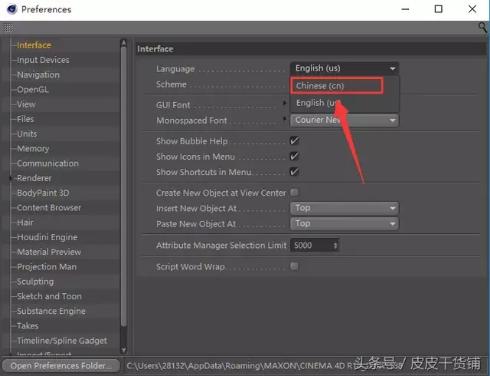Image resolution: width=490 pixels, height=376 pixels.
Task: Open Sculpting preferences
Action: tap(35, 281)
